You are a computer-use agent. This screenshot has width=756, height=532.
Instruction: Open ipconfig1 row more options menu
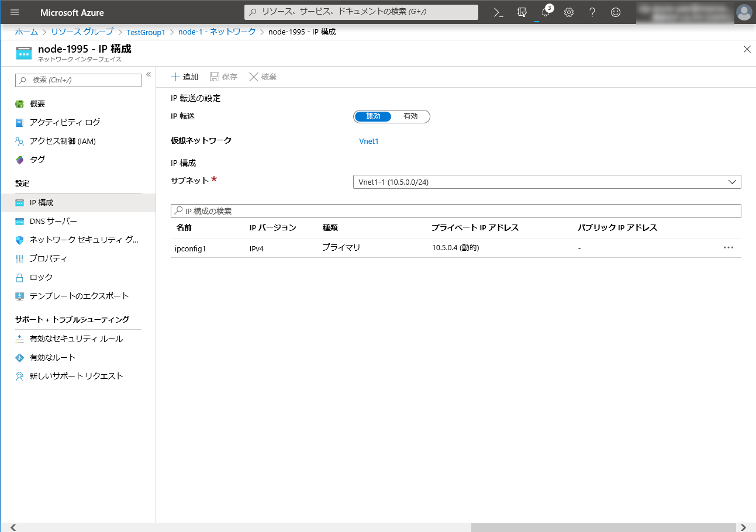(x=728, y=248)
